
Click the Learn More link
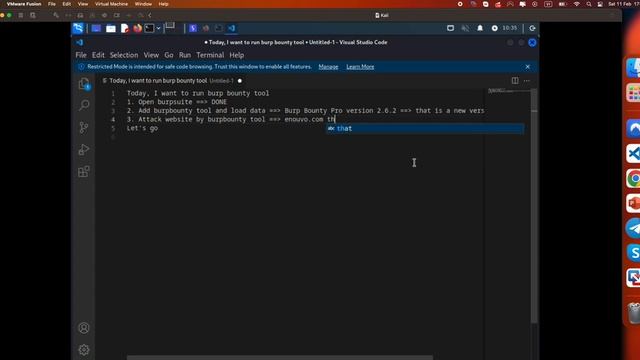click(x=360, y=67)
